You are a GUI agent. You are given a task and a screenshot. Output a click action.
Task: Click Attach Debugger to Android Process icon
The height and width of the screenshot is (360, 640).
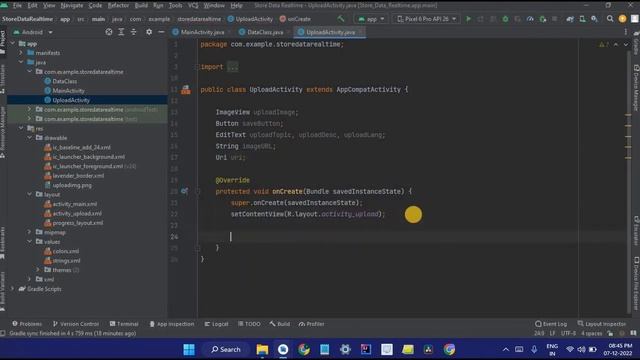[x=542, y=19]
